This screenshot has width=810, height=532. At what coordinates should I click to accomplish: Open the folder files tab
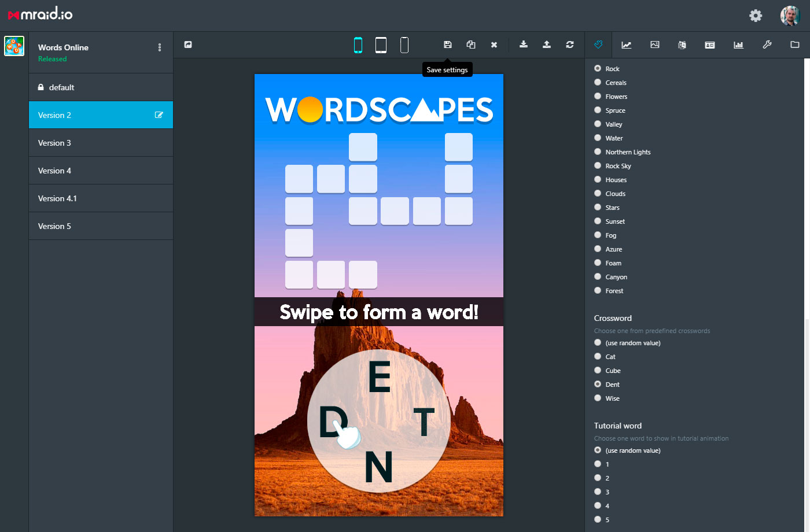pos(795,45)
